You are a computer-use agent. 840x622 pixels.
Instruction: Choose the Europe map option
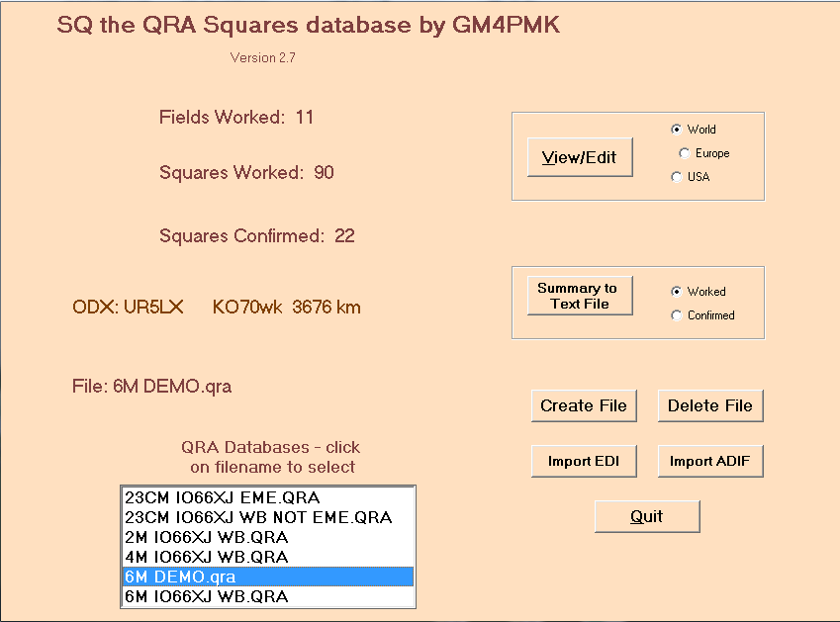(685, 153)
